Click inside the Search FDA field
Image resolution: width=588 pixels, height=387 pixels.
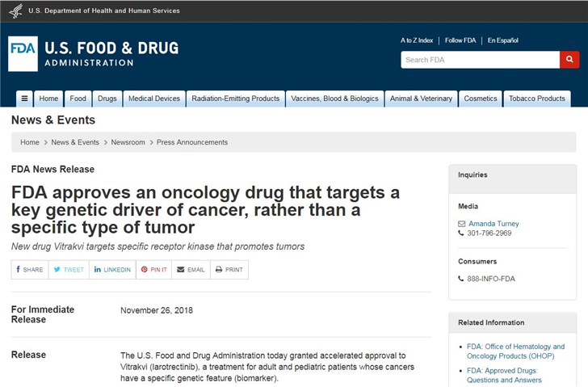[x=480, y=60]
